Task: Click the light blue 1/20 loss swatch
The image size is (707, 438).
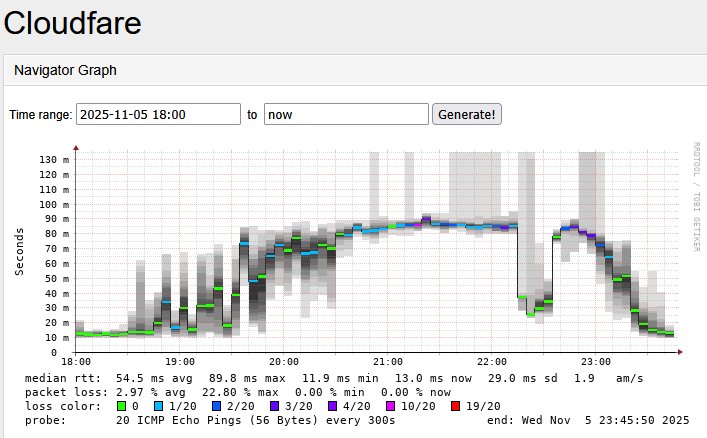Action: [x=160, y=406]
